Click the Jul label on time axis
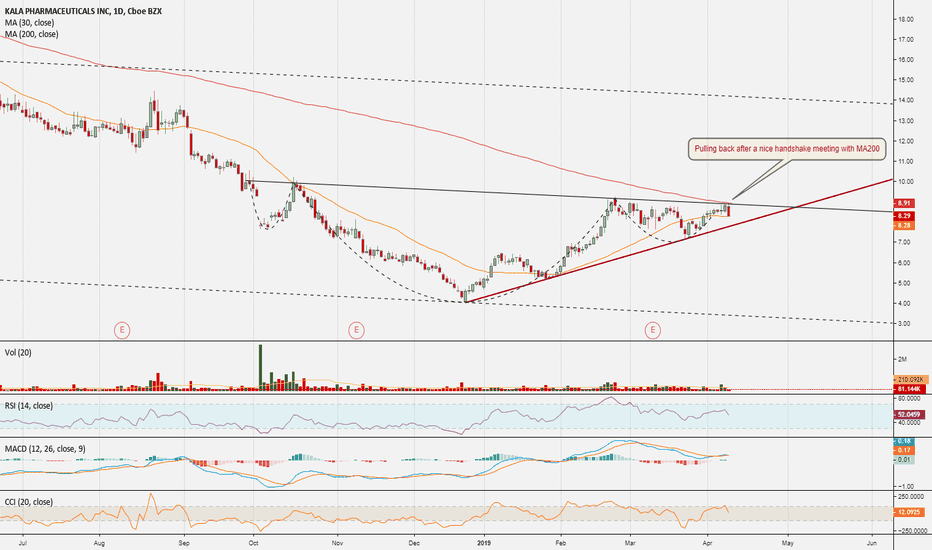932x550 pixels. pos(23,543)
